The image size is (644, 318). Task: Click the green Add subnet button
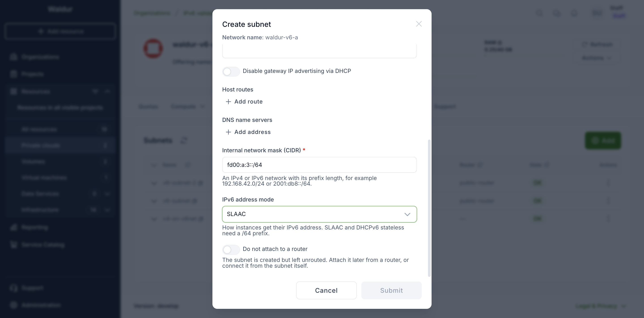603,140
